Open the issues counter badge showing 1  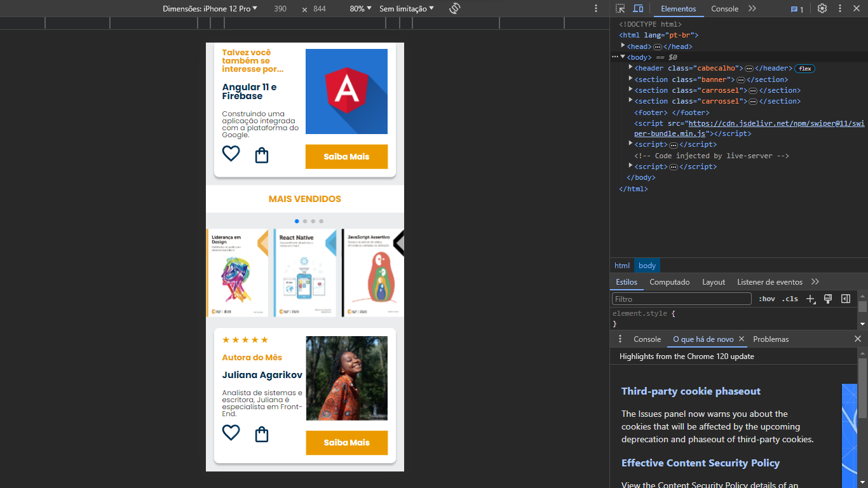click(797, 9)
